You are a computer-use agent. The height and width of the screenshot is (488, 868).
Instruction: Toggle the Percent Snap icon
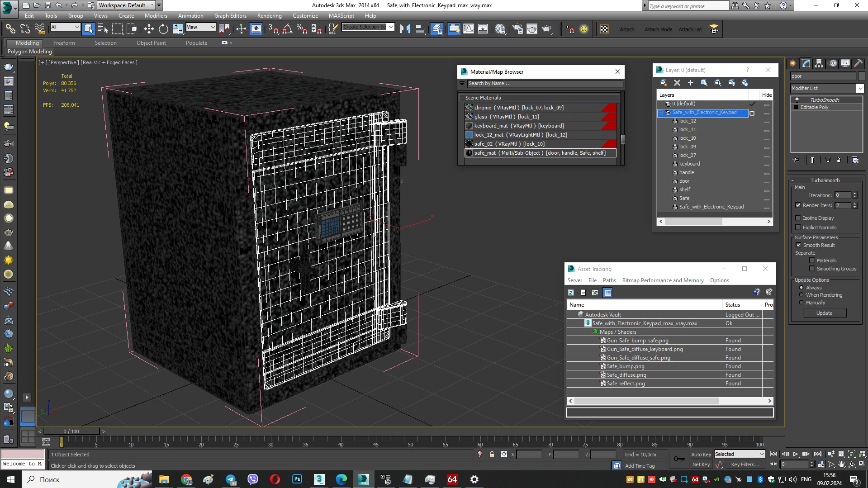[302, 29]
